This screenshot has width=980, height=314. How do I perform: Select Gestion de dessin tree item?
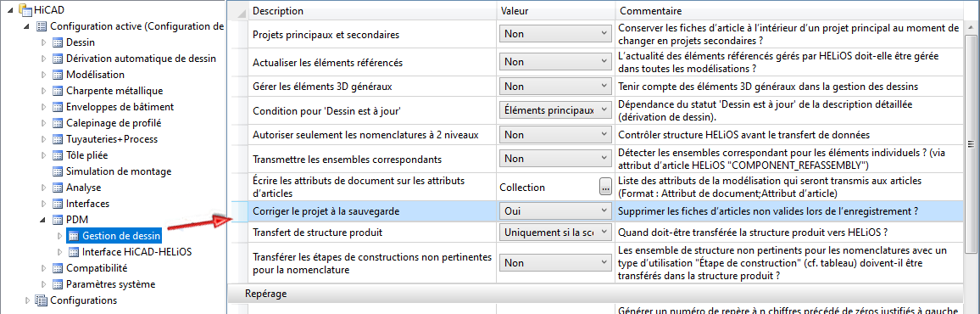coord(122,236)
